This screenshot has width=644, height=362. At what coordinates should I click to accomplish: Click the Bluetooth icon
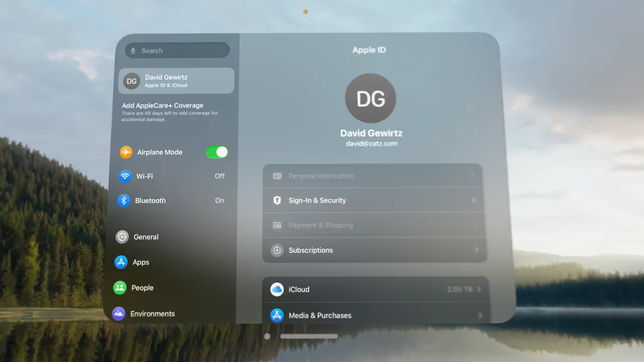[x=124, y=201]
